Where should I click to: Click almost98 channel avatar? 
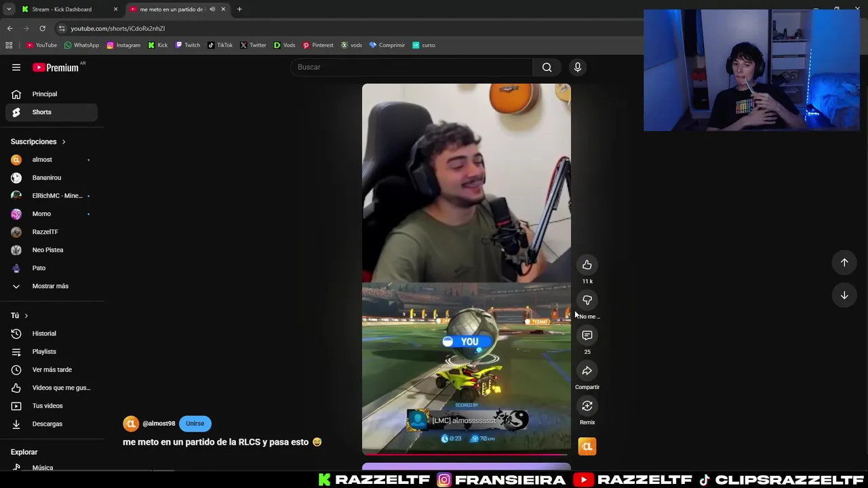click(130, 424)
